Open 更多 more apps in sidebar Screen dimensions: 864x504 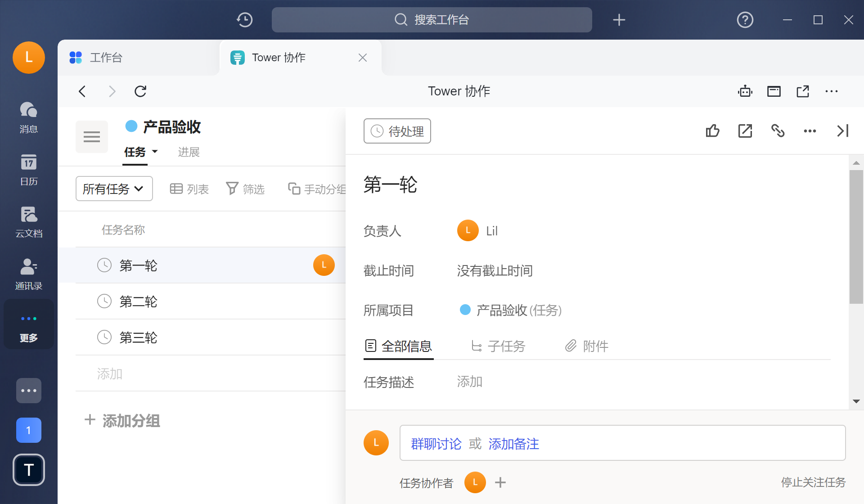click(x=29, y=324)
